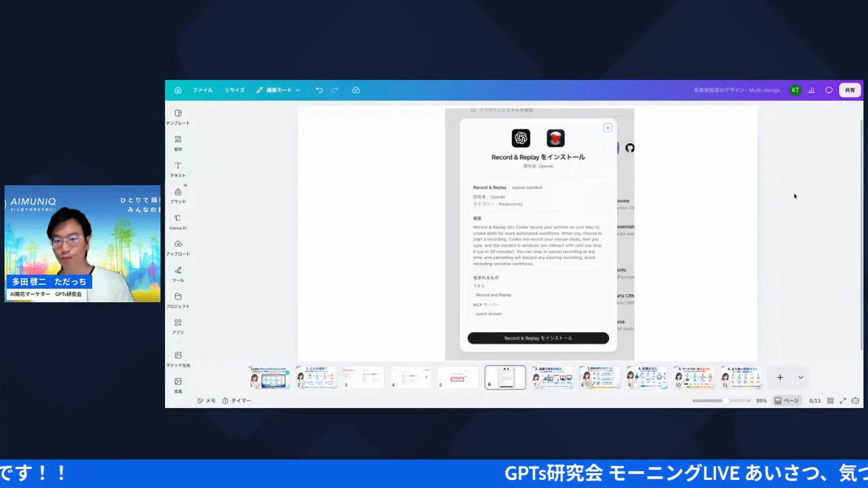The height and width of the screenshot is (488, 868).
Task: Open the ツール panel
Action: pyautogui.click(x=178, y=274)
